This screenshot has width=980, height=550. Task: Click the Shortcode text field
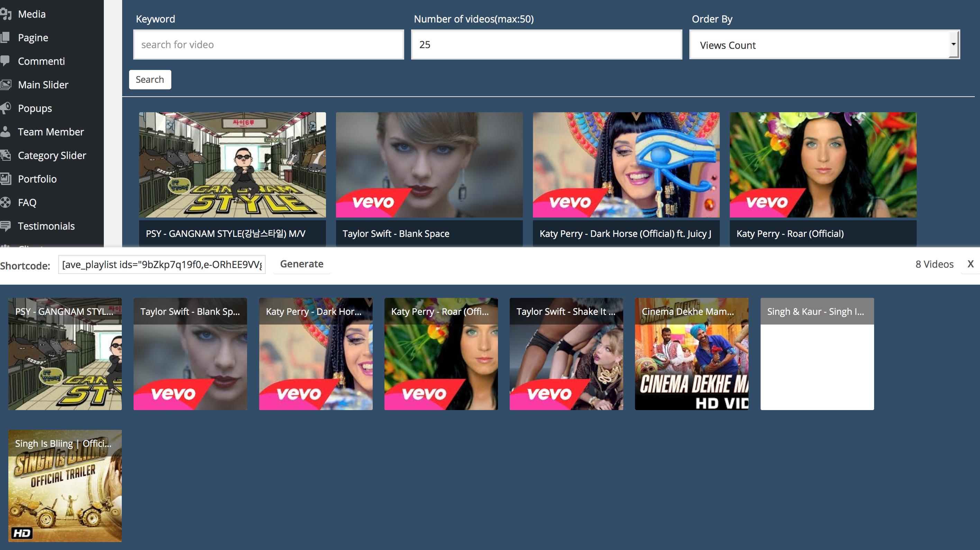click(x=162, y=264)
